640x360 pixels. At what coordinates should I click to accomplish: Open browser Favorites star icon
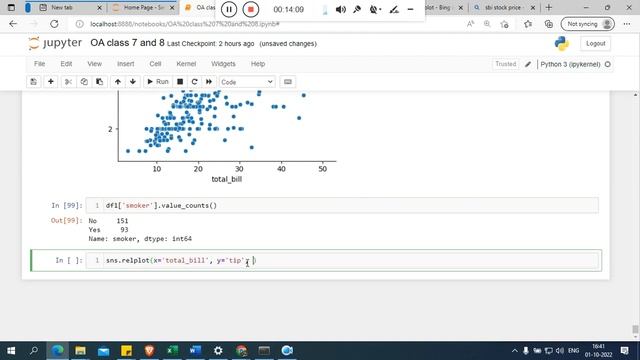tap(528, 24)
